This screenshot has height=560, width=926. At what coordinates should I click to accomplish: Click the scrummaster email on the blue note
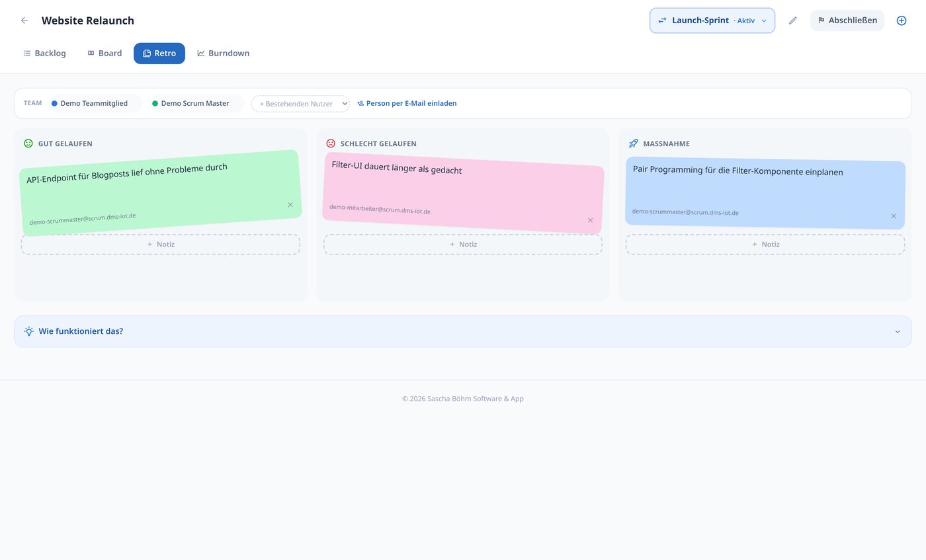tap(685, 212)
